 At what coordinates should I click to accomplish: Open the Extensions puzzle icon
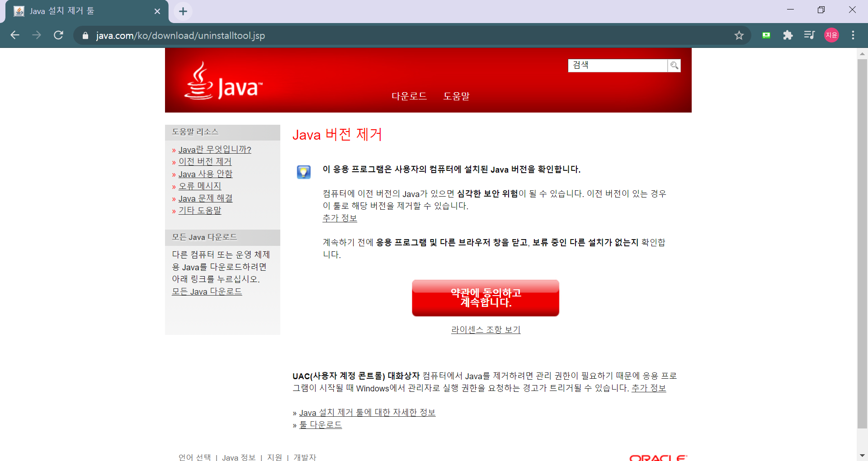click(x=788, y=35)
